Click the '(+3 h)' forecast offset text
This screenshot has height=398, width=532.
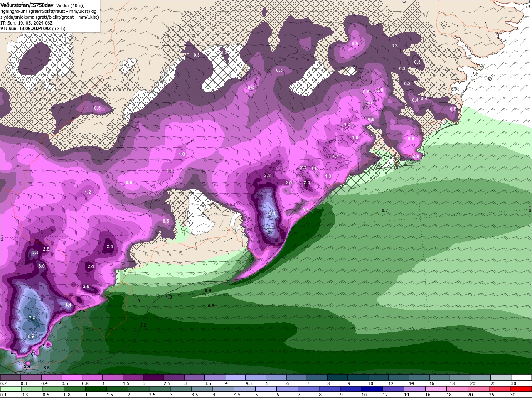click(x=59, y=29)
